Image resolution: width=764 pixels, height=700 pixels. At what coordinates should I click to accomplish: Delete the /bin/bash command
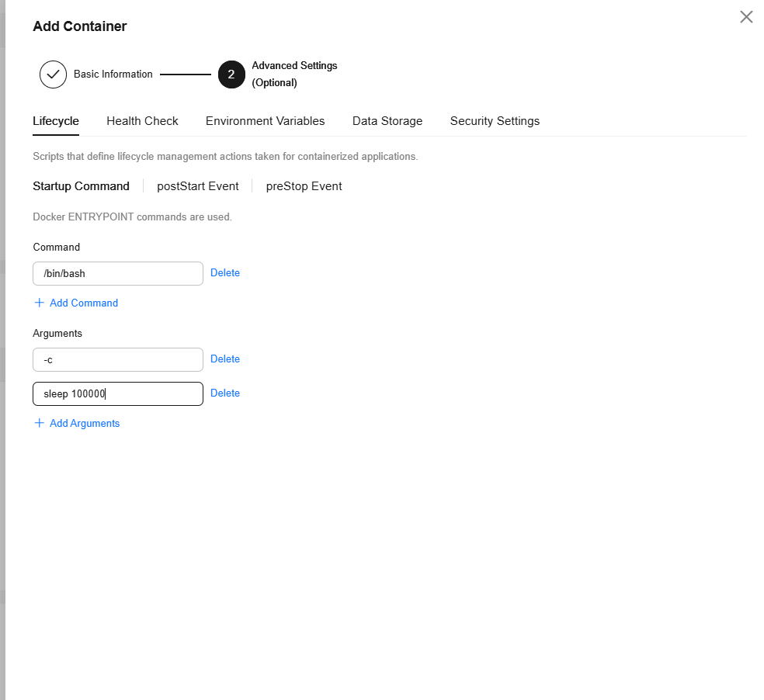(225, 273)
